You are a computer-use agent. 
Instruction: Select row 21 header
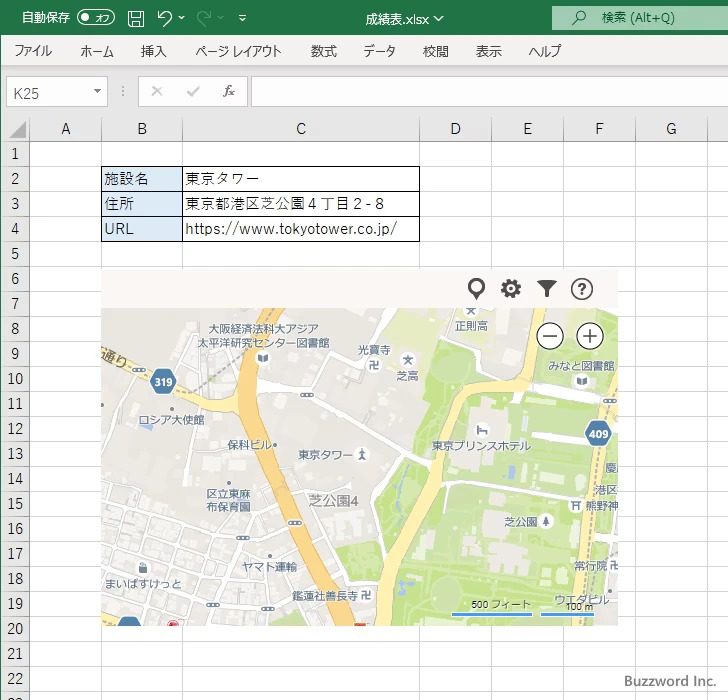15,654
